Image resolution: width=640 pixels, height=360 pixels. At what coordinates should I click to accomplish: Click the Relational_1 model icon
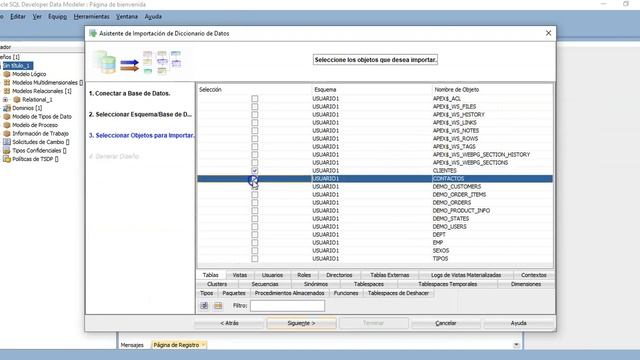pyautogui.click(x=17, y=100)
